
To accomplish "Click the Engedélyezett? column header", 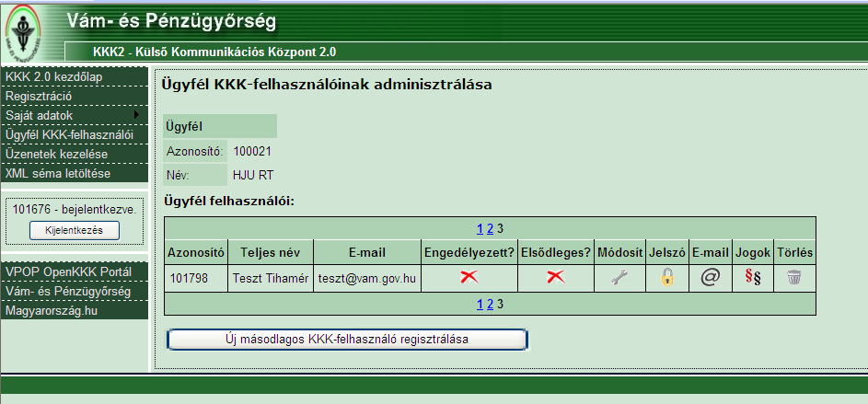I will coord(469,252).
